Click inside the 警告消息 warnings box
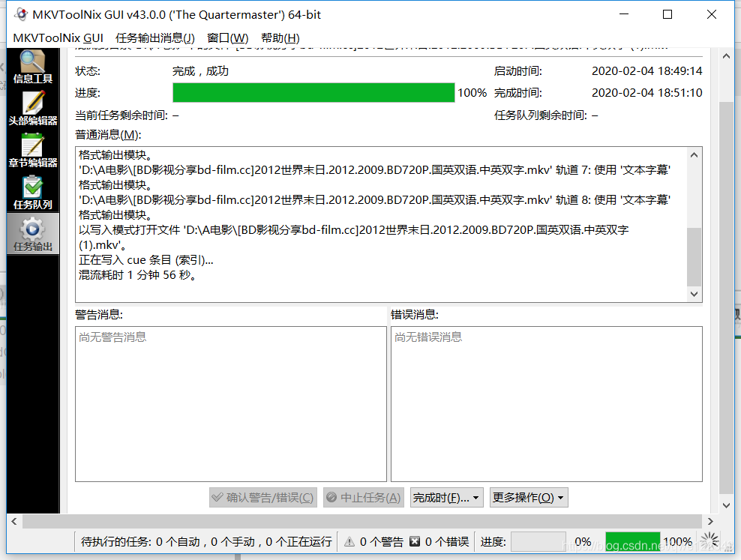 230,404
